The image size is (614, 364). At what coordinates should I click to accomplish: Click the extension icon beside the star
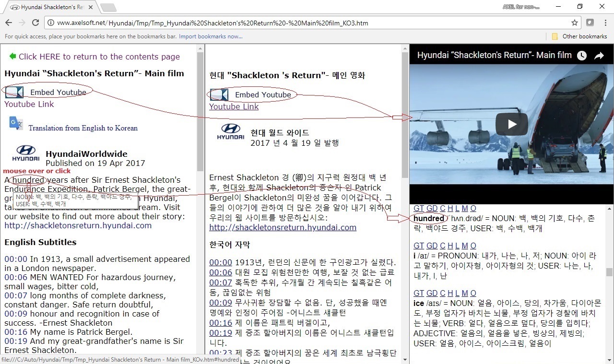click(590, 23)
